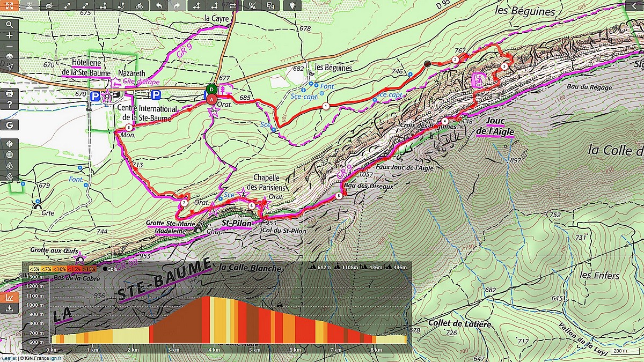This screenshot has height=362, width=644.
Task: Reverse track direction with swap arrows icon
Action: pyautogui.click(x=233, y=6)
